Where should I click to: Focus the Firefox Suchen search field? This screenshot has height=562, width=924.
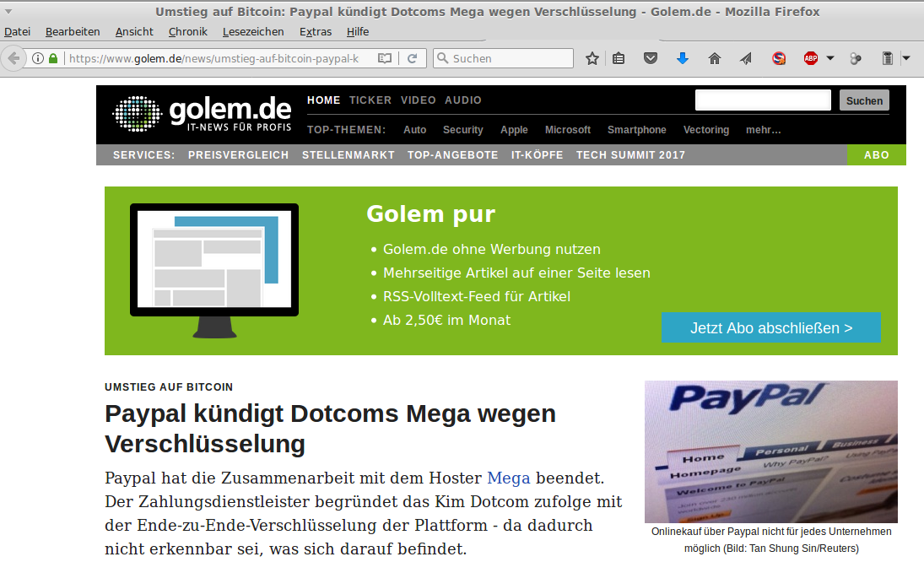tap(503, 58)
